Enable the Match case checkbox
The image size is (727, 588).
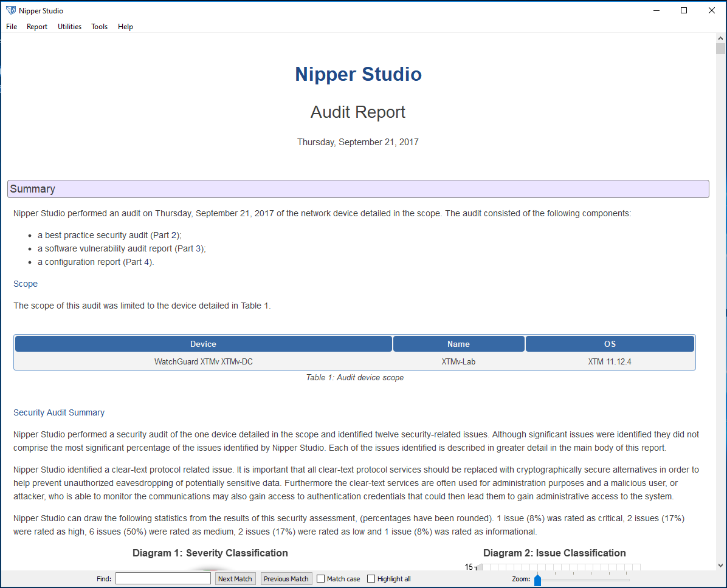tap(321, 579)
